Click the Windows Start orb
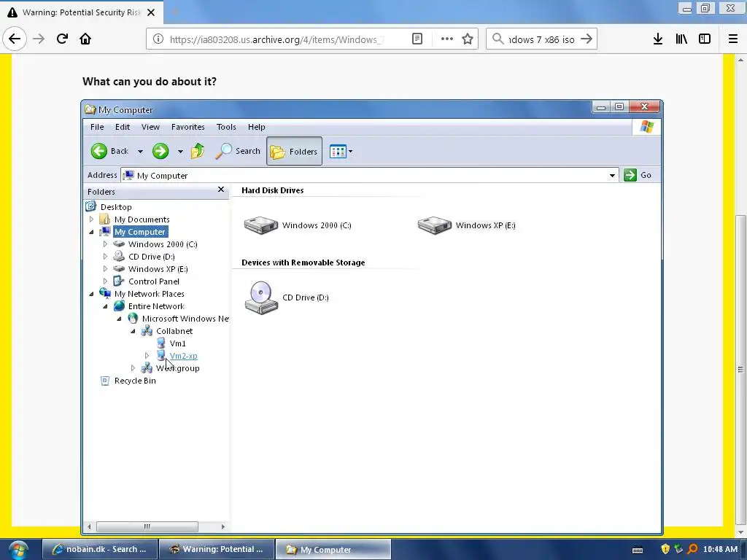Image resolution: width=747 pixels, height=560 pixels. [18, 550]
